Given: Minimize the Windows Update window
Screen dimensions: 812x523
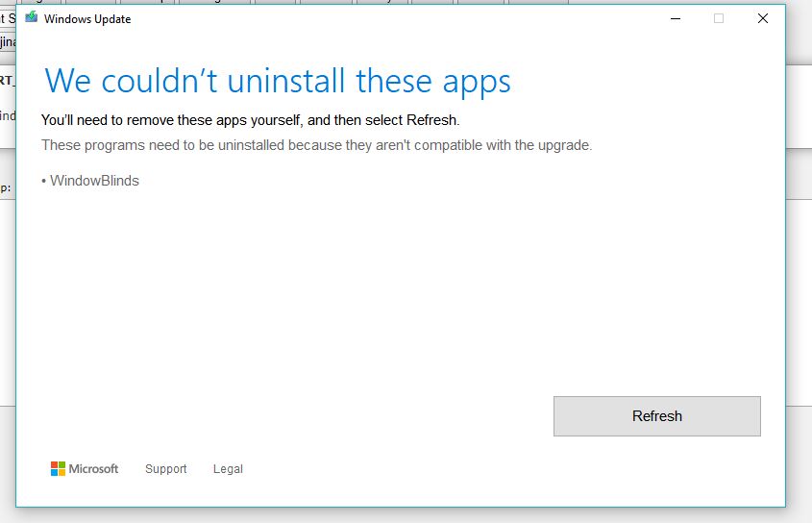Looking at the screenshot, I should [676, 18].
